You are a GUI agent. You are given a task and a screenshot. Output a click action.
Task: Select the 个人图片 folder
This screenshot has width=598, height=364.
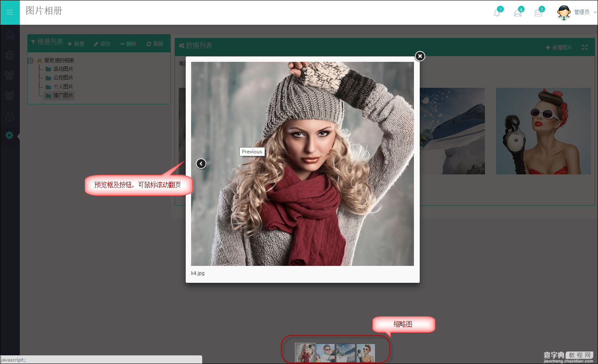[63, 87]
